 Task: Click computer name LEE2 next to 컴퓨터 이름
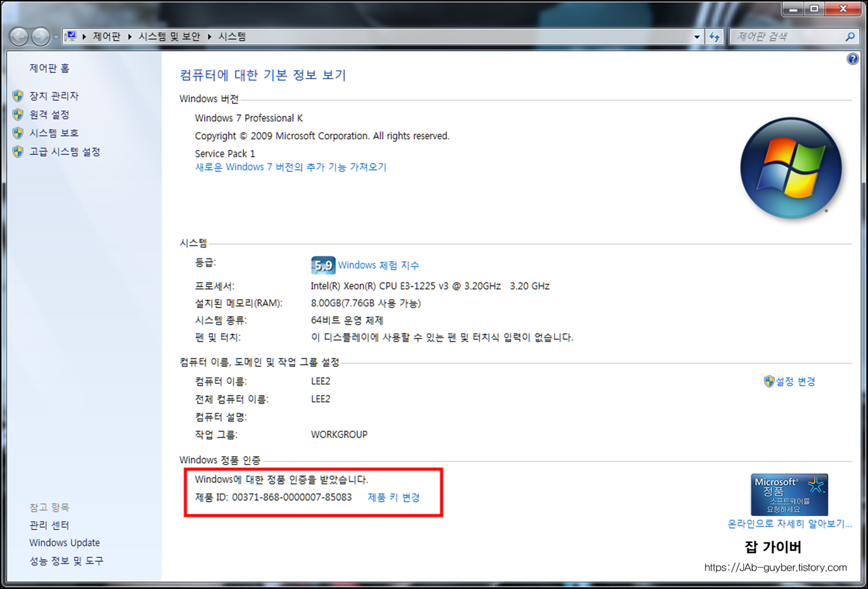point(321,381)
